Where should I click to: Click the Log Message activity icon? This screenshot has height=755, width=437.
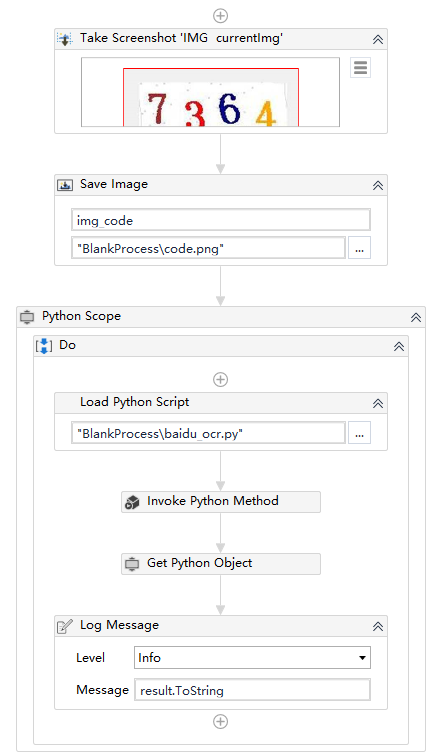[64, 626]
